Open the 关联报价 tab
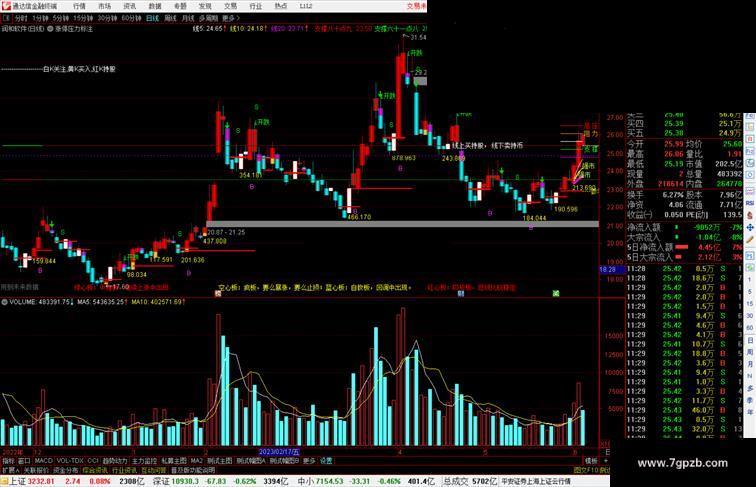 (36, 470)
